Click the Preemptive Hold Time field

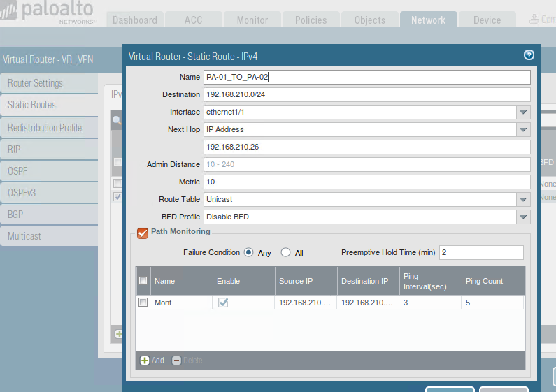click(480, 252)
